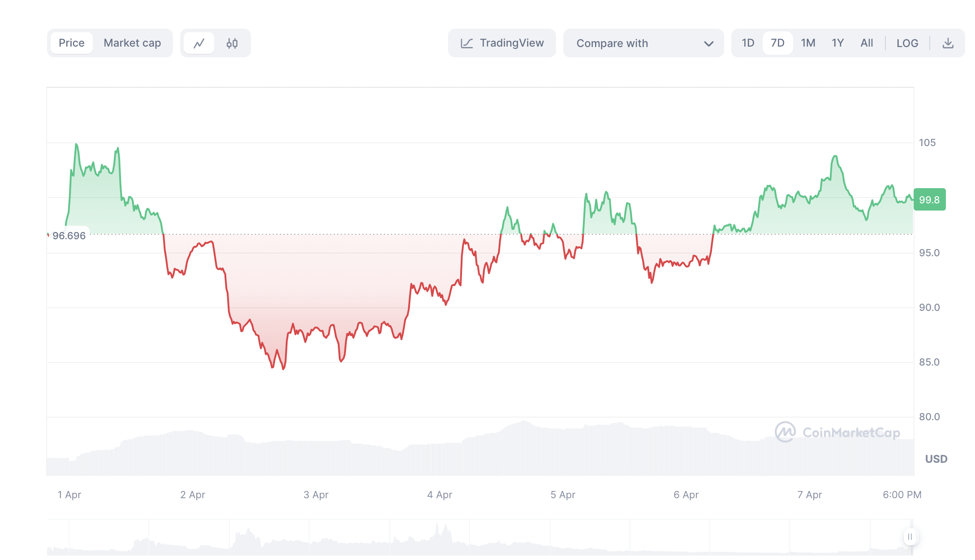Click the 4 Apr date label
The image size is (975, 560).
[x=440, y=495]
